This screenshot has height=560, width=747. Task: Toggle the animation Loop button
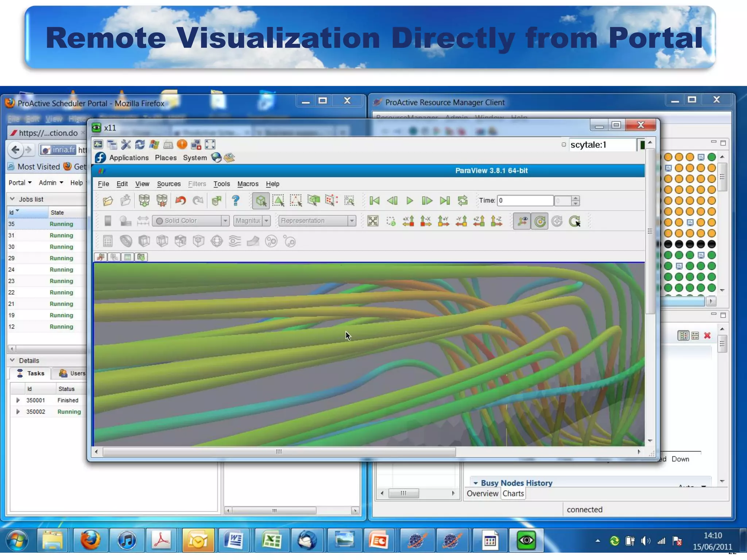(462, 201)
